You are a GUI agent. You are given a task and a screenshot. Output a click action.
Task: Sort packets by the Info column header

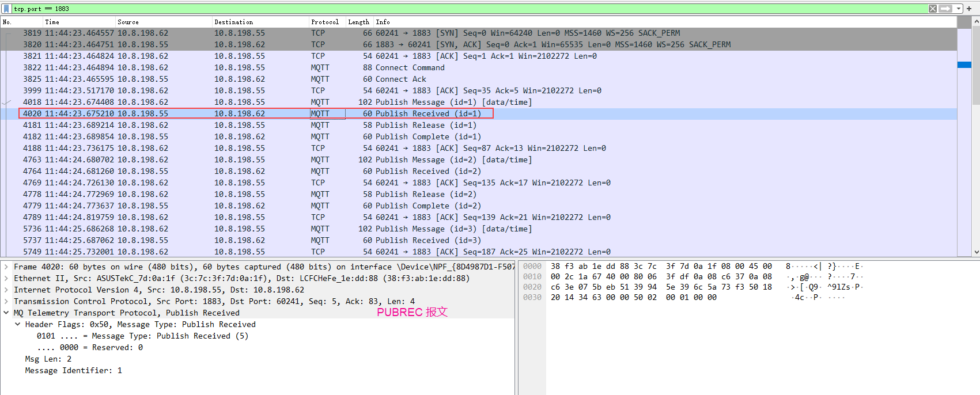click(x=665, y=22)
